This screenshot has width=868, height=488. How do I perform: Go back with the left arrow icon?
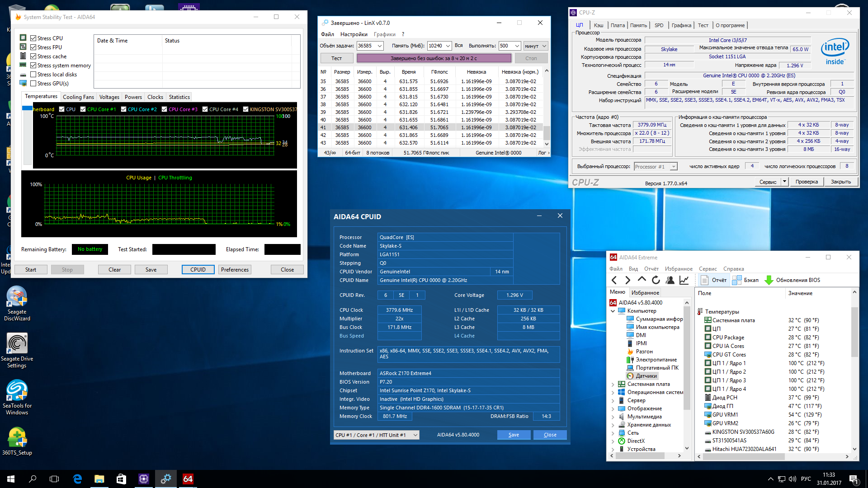(614, 280)
